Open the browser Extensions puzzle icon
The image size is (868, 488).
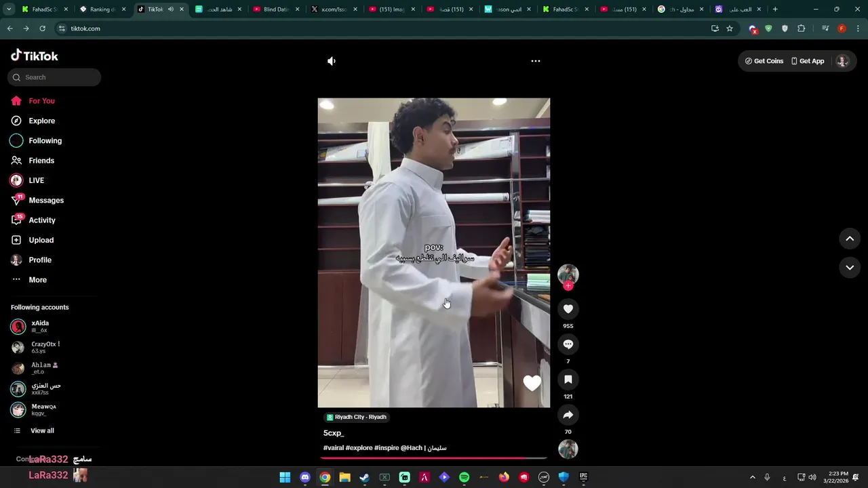click(802, 28)
